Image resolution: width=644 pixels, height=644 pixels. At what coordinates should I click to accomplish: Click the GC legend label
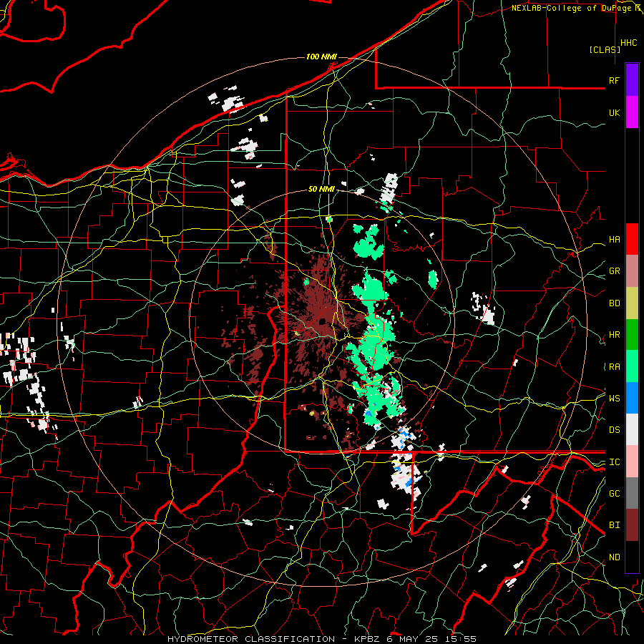(x=614, y=494)
